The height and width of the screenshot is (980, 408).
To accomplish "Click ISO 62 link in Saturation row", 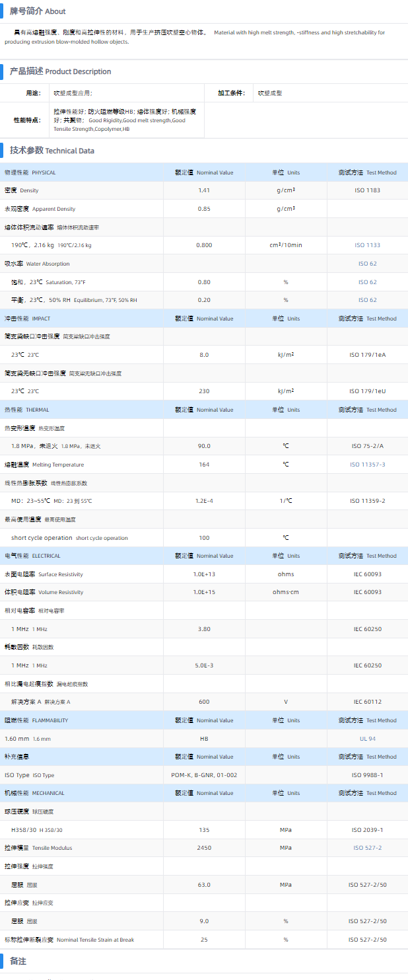I will [367, 282].
